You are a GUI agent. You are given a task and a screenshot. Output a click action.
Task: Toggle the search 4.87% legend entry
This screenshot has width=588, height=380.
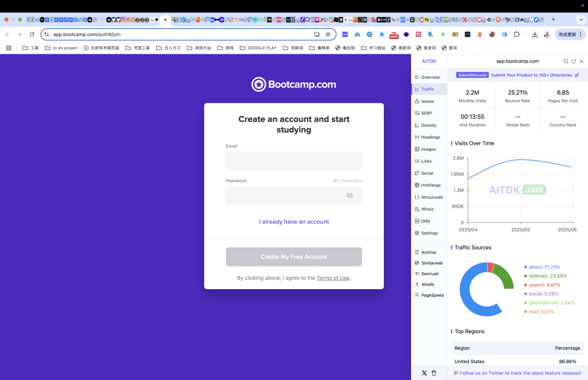pyautogui.click(x=542, y=285)
